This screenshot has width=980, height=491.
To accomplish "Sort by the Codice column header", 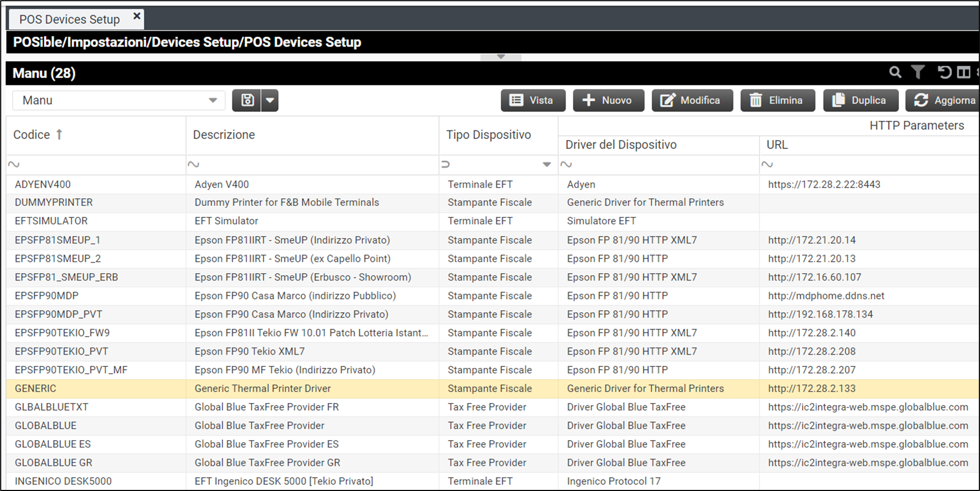I will click(x=32, y=135).
